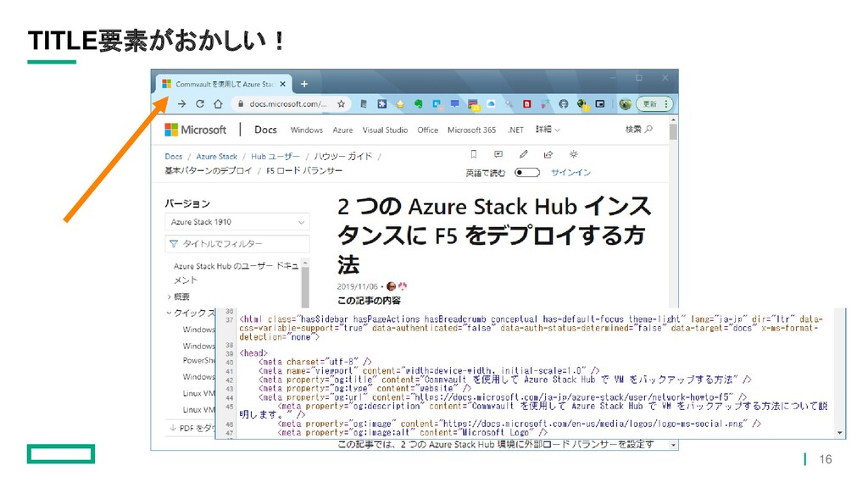Click the sun theme icon

[x=574, y=154]
